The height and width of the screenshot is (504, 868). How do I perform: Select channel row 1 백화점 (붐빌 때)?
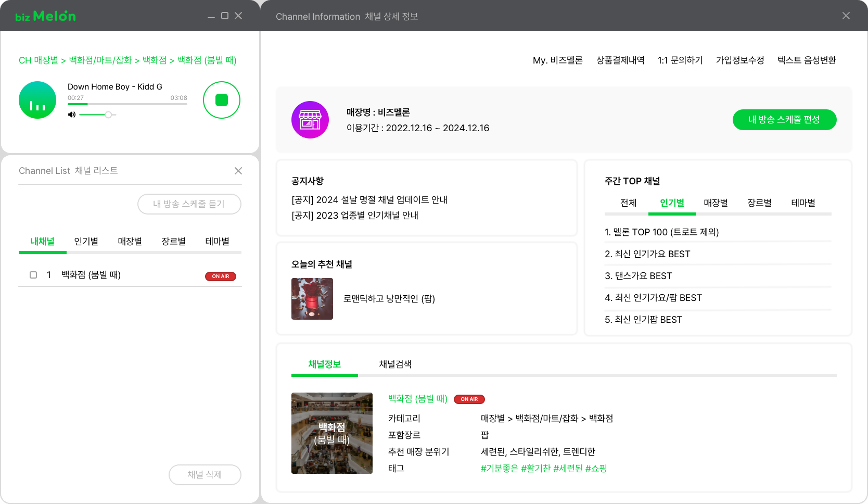[x=130, y=275]
